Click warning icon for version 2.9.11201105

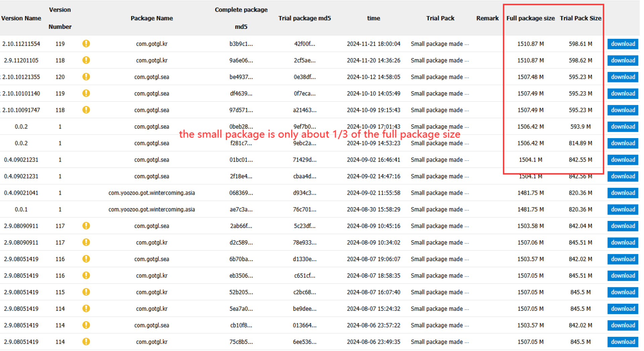point(86,60)
